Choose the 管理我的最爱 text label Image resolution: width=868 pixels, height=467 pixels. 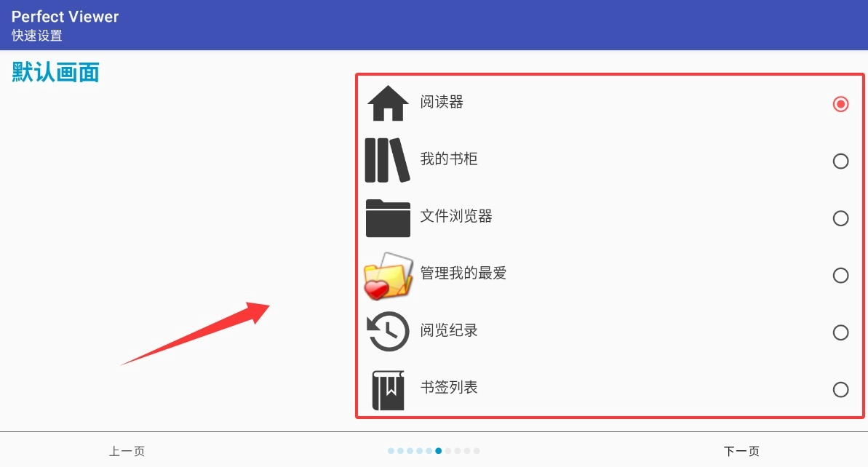(x=463, y=273)
